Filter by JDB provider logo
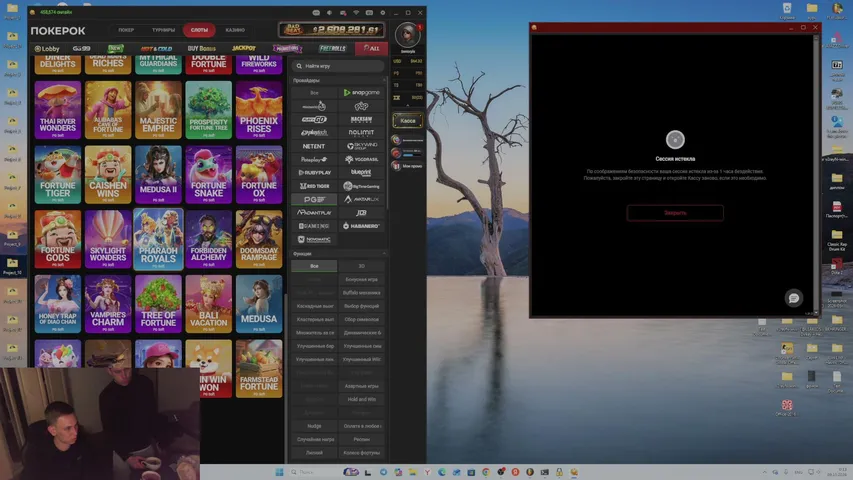The height and width of the screenshot is (480, 853). (361, 213)
